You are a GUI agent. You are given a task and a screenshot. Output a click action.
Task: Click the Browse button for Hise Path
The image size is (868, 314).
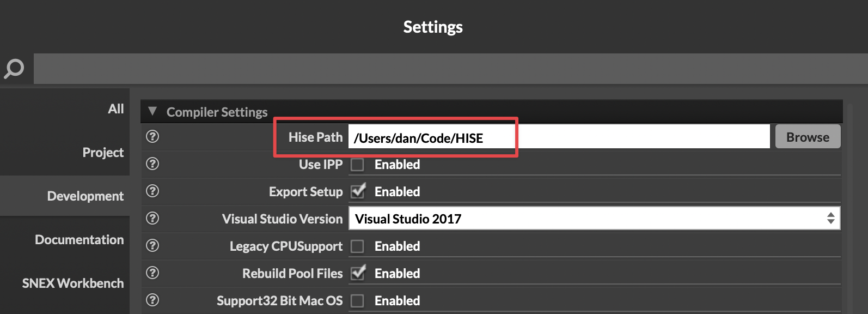[x=808, y=137]
